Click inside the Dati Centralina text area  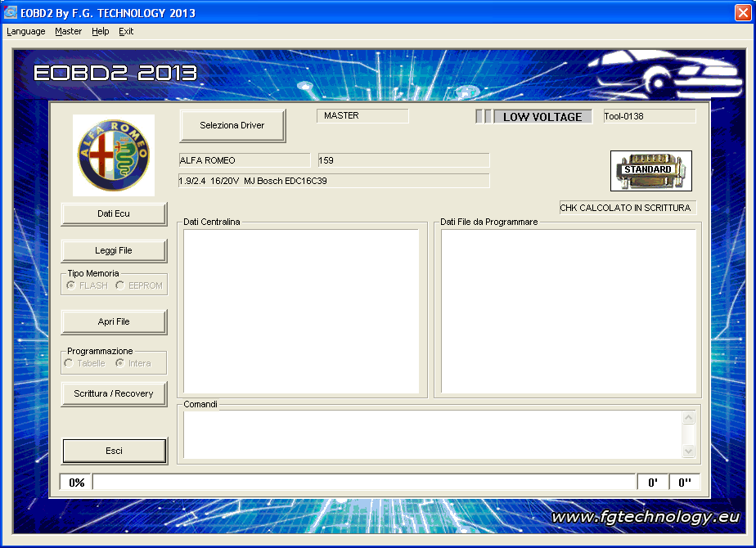pos(300,311)
